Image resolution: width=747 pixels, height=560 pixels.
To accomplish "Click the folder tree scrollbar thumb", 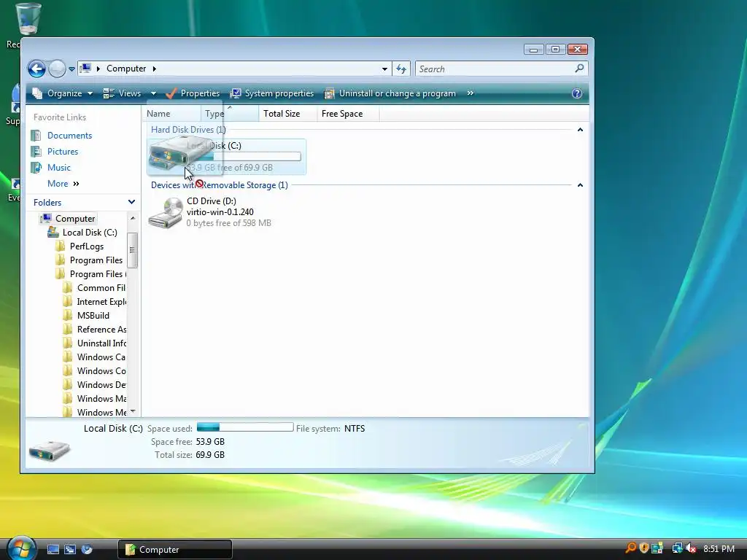I will pyautogui.click(x=133, y=250).
